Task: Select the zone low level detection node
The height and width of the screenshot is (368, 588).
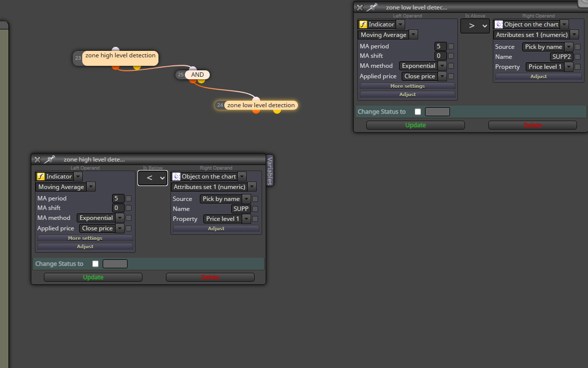Action: point(261,105)
